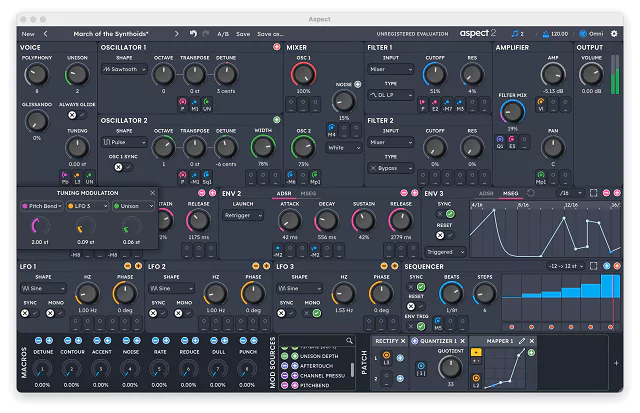The width and height of the screenshot is (640, 413).
Task: Click the undo arrow icon
Action: pos(193,33)
